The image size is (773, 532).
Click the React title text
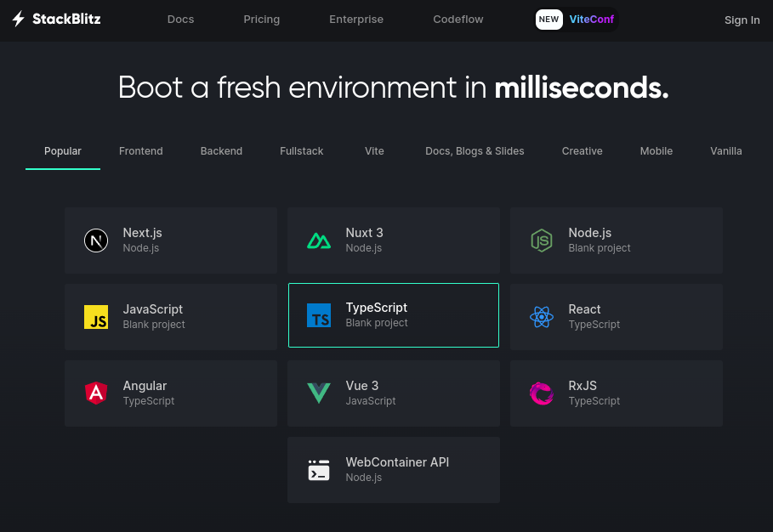pos(584,309)
